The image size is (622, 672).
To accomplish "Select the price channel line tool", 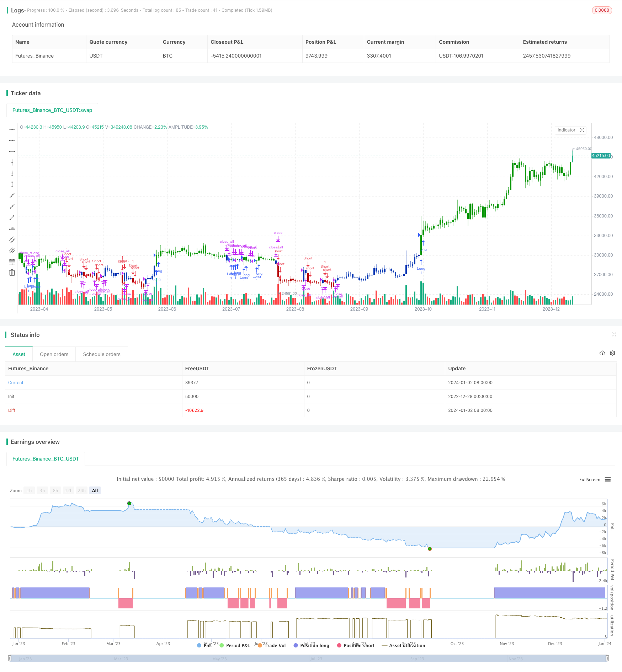I will (12, 240).
